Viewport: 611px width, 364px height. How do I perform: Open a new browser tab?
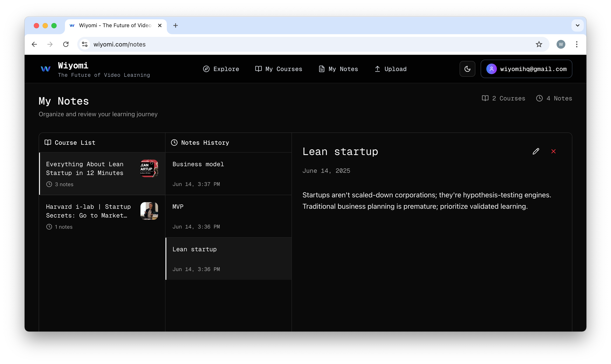176,25
